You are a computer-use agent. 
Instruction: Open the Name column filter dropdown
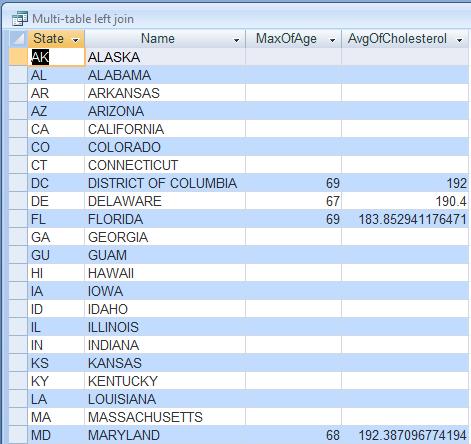(x=236, y=40)
